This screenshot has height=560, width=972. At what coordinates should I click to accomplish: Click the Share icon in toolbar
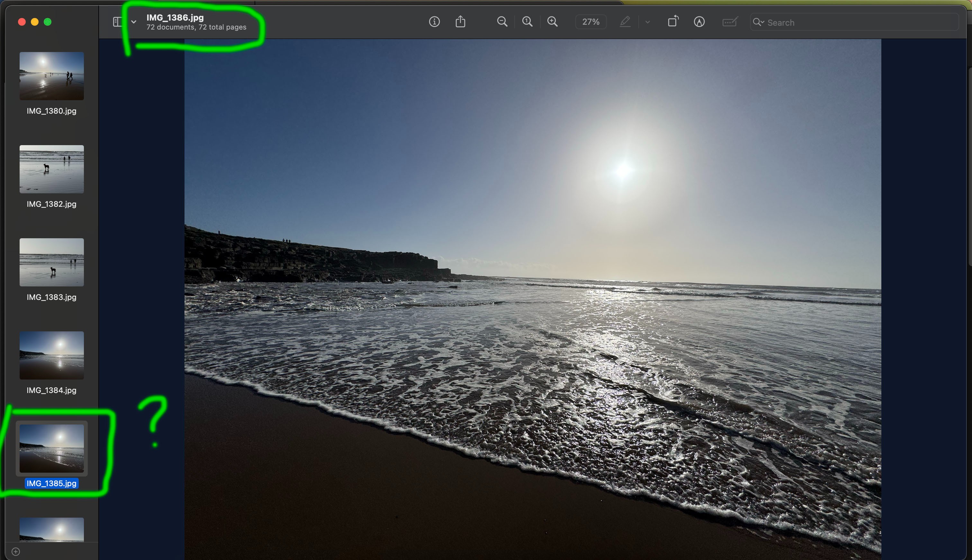[460, 22]
